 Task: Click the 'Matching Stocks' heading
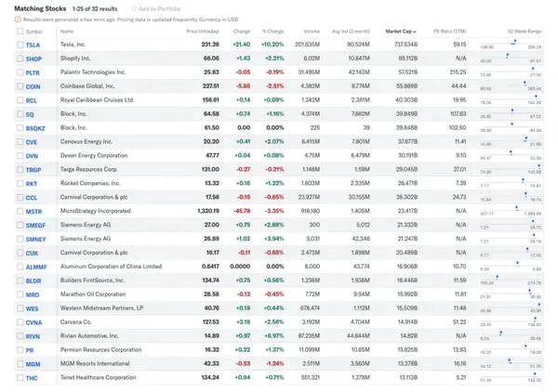[40, 8]
